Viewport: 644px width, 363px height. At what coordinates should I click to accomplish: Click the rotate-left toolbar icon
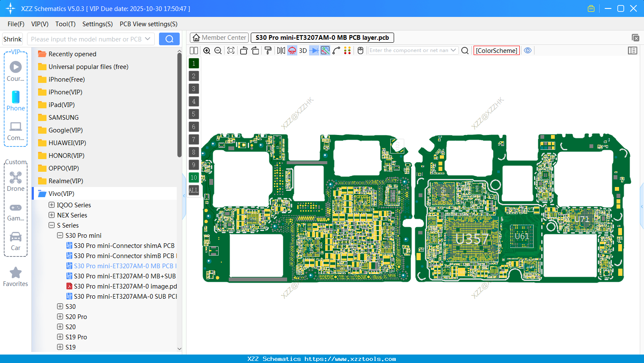pos(244,50)
